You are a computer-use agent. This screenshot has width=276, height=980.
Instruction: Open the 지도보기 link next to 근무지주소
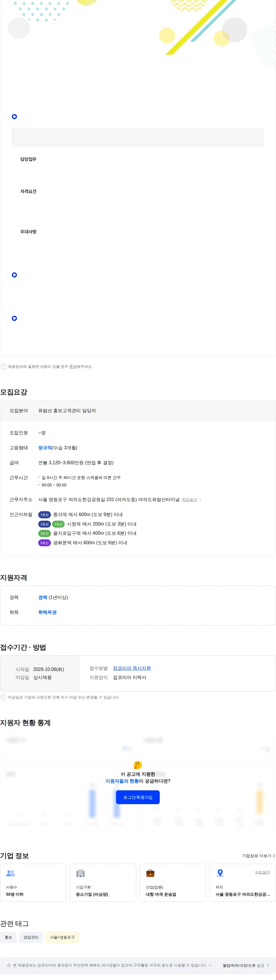189,500
